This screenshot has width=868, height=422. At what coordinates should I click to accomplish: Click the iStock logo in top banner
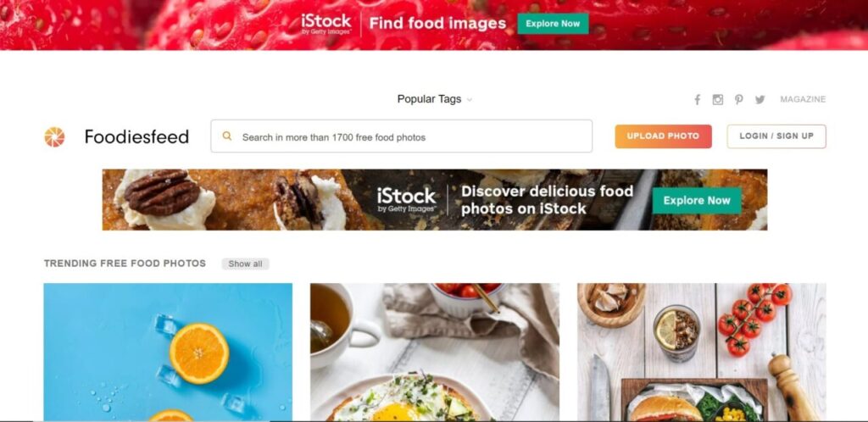326,25
